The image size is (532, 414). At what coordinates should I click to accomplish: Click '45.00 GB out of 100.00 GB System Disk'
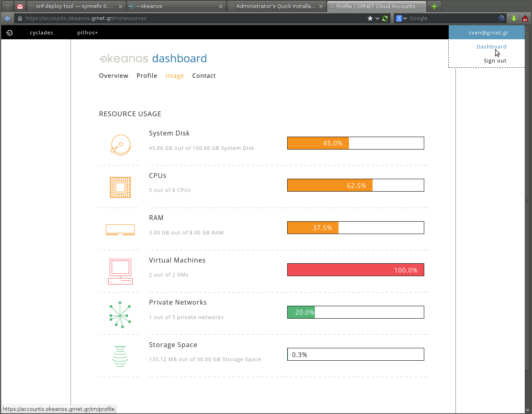[202, 148]
